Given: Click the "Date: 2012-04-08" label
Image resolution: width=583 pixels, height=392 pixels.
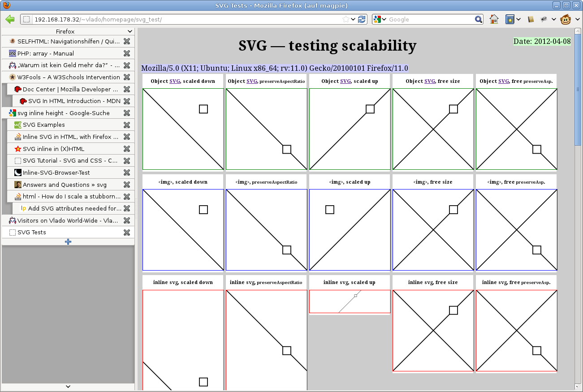Looking at the screenshot, I should (x=542, y=41).
